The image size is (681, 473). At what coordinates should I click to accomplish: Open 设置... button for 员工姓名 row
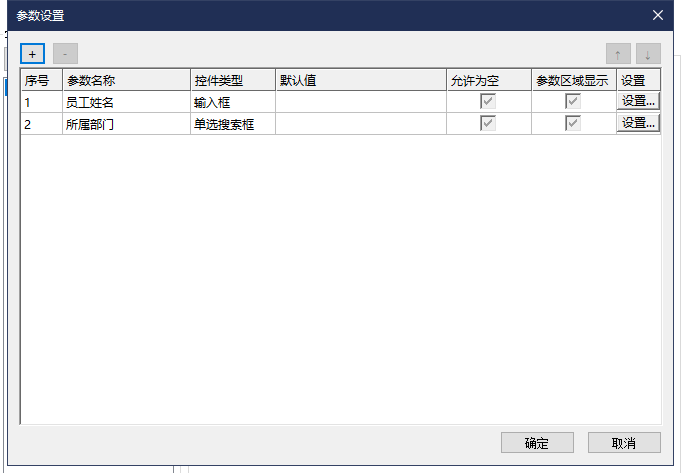638,101
